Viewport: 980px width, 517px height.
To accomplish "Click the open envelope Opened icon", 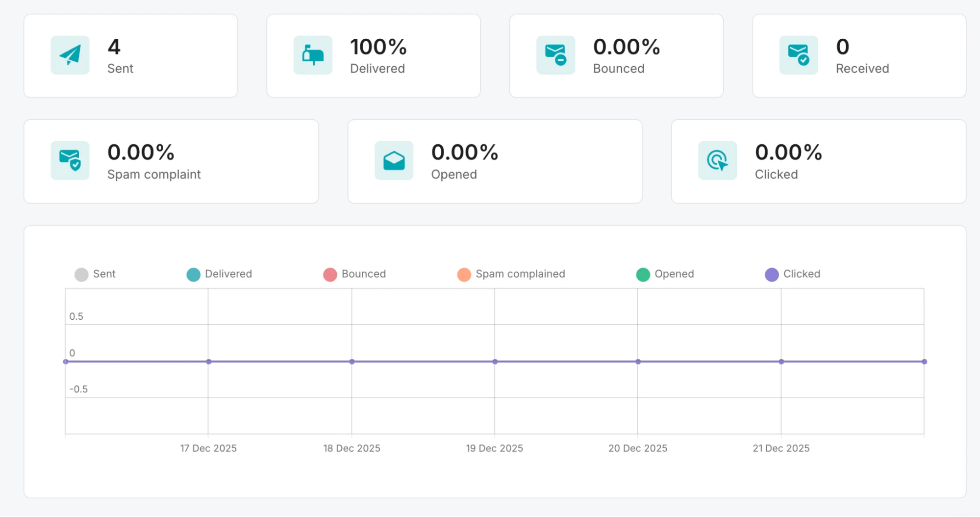I will pos(393,160).
